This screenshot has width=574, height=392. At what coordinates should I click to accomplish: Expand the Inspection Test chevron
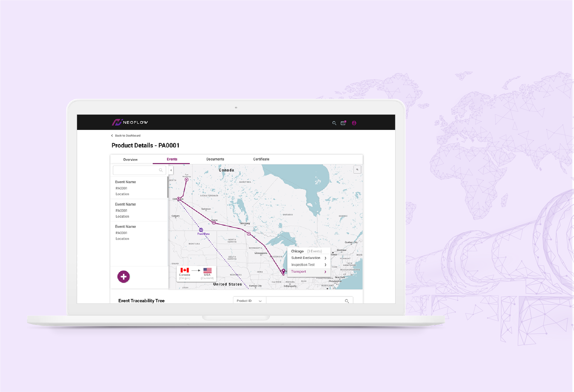(x=325, y=265)
